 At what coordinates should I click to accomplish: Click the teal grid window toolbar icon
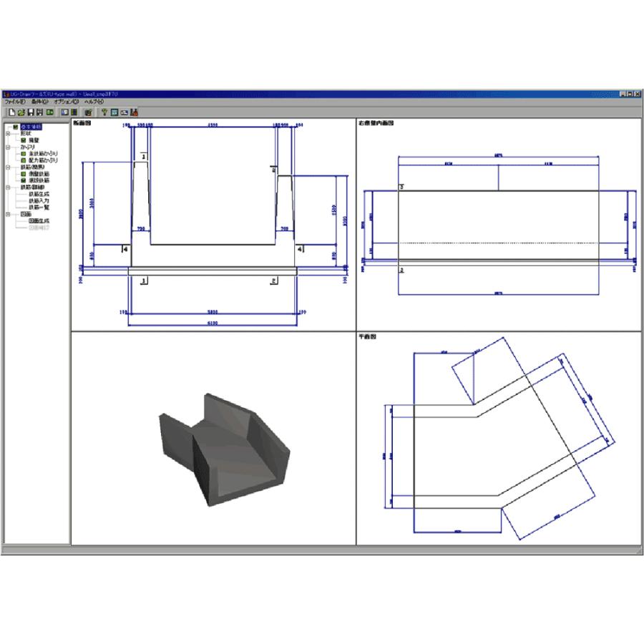[114, 112]
